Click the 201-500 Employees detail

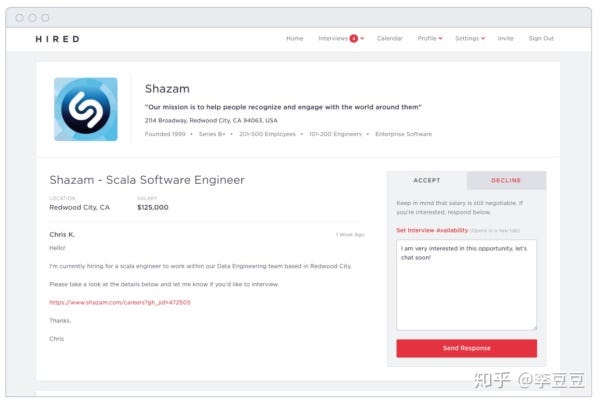coord(267,134)
